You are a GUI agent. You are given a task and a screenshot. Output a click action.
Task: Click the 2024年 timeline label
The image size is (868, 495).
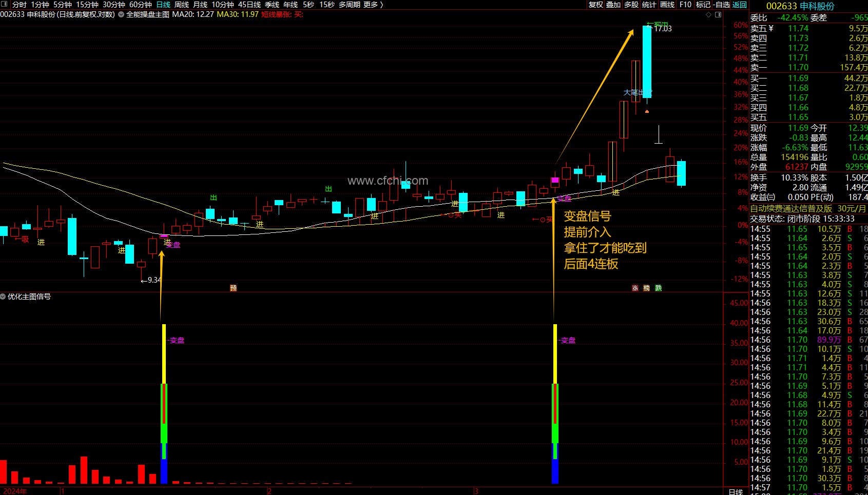click(15, 491)
